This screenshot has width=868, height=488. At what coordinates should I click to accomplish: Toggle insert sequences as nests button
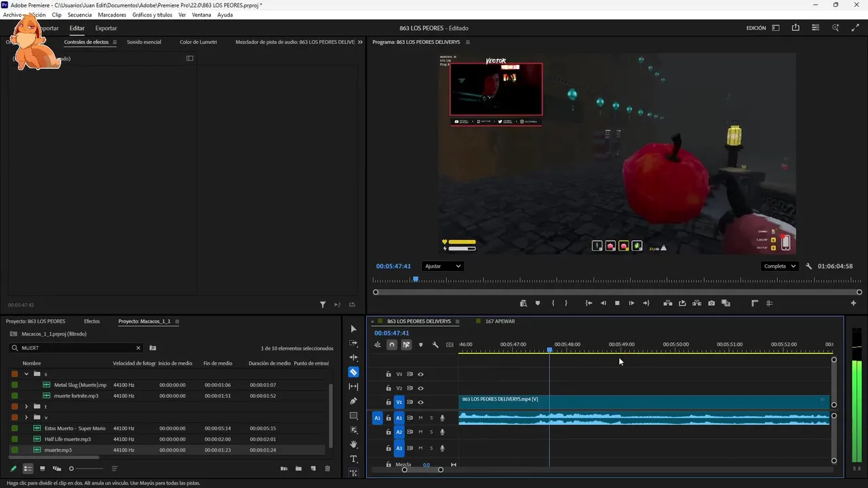click(377, 344)
